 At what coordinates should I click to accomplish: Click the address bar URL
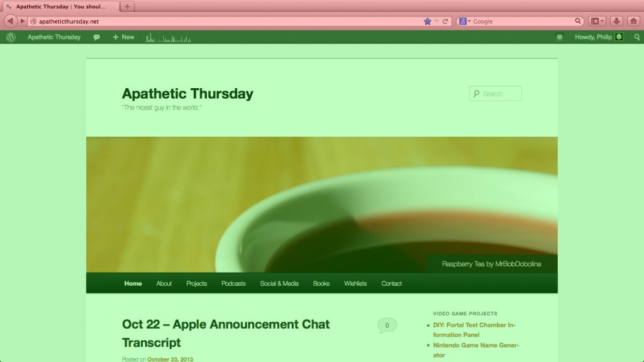coord(69,21)
